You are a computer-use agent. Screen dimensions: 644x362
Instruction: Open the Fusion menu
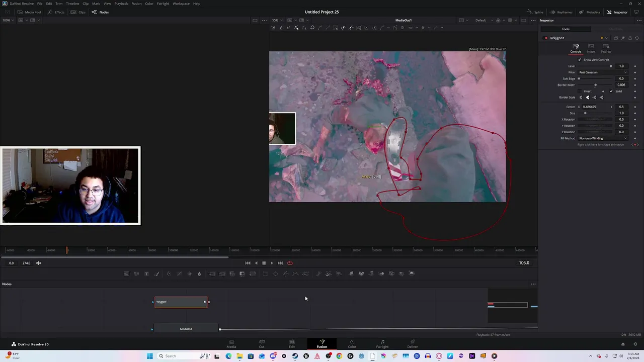point(136,4)
